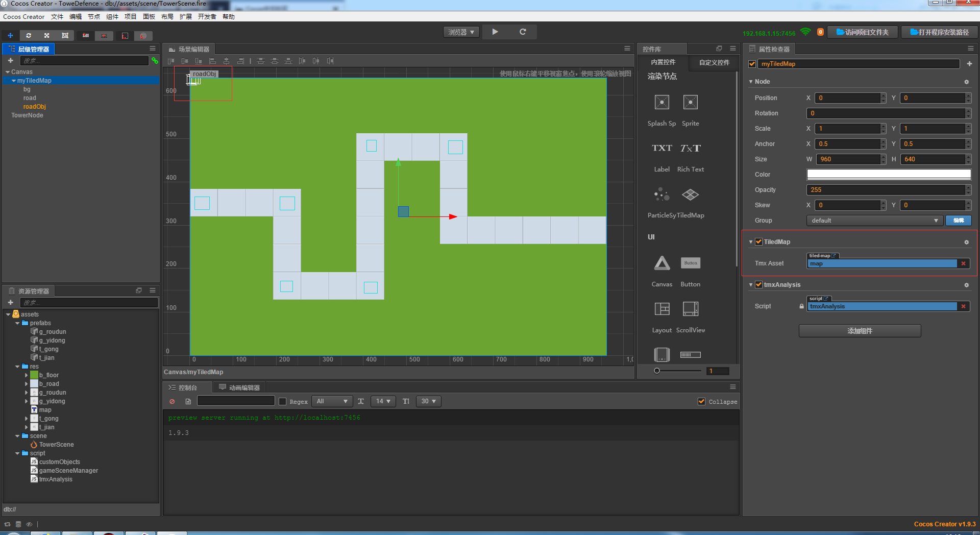
Task: Toggle myTiledMap node active checkbox
Action: coord(752,64)
